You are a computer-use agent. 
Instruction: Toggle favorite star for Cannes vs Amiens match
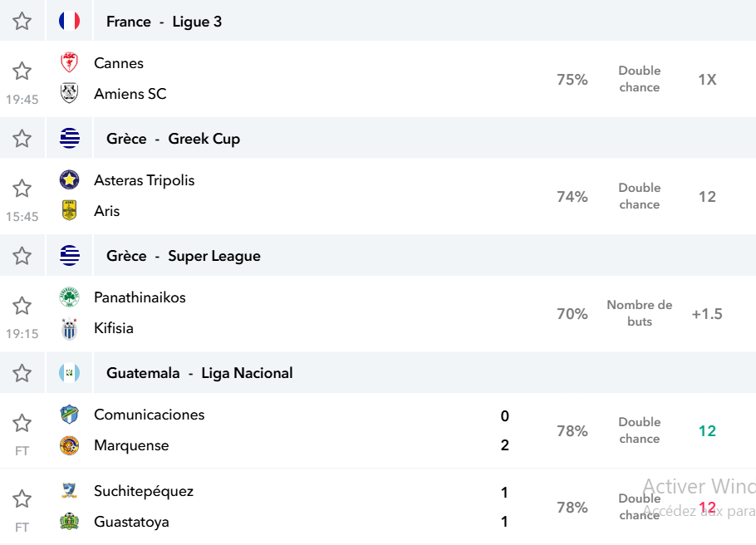(x=22, y=71)
